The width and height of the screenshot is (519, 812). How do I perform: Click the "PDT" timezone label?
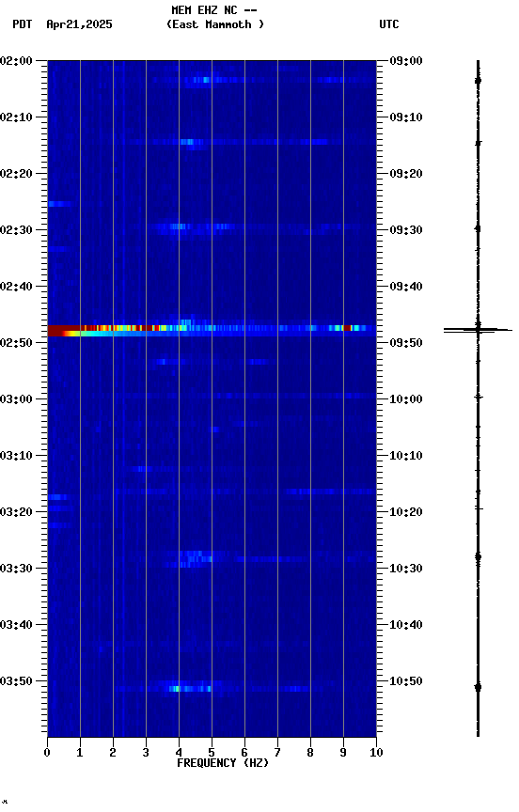23,24
